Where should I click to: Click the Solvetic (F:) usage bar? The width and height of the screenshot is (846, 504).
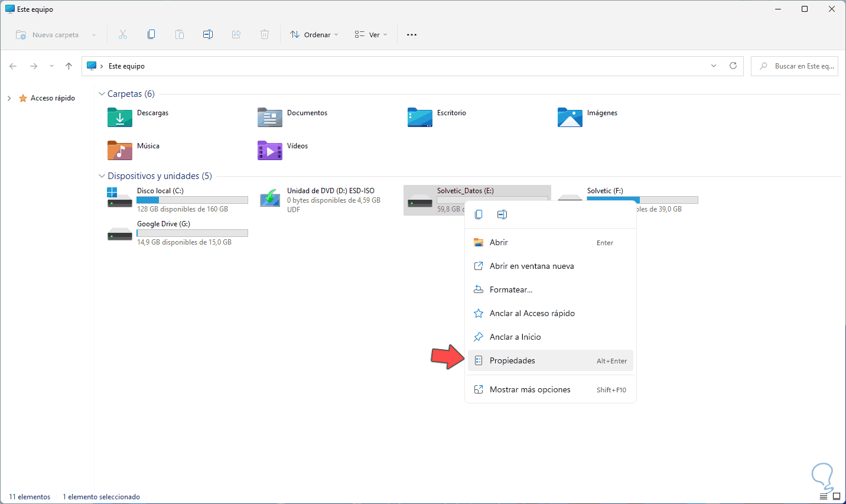642,200
